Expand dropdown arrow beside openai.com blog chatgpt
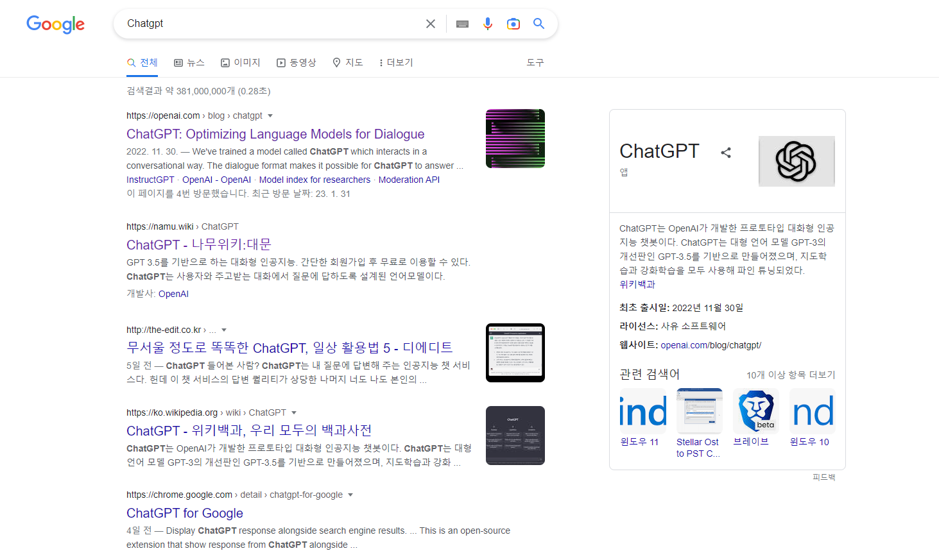 point(270,115)
